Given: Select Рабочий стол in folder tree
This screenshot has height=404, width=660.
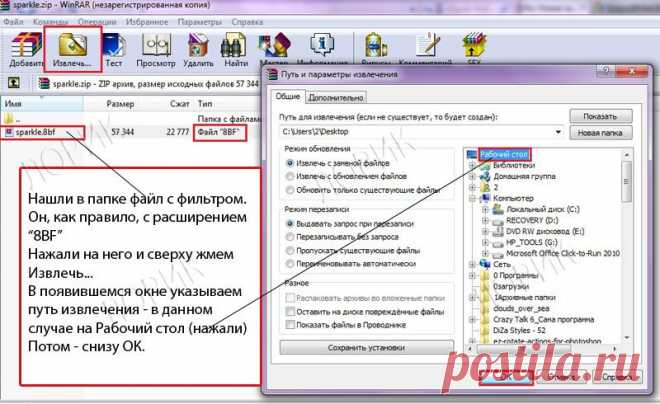Looking at the screenshot, I should (504, 154).
